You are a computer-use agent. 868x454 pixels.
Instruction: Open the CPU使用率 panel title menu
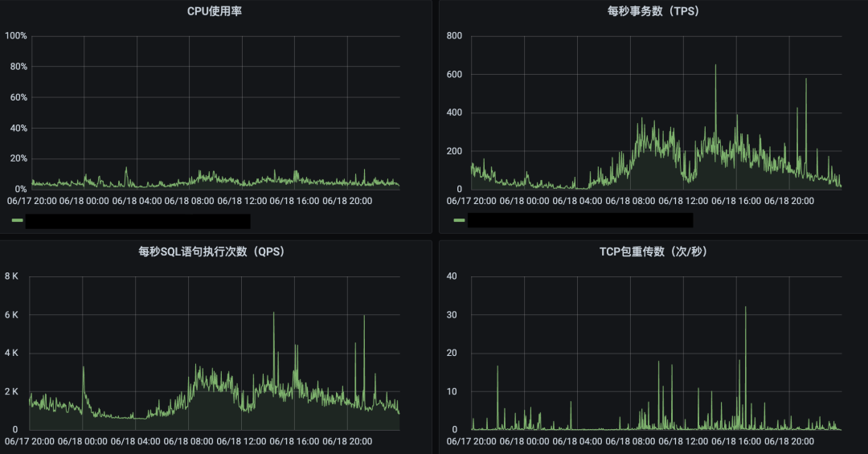point(215,11)
